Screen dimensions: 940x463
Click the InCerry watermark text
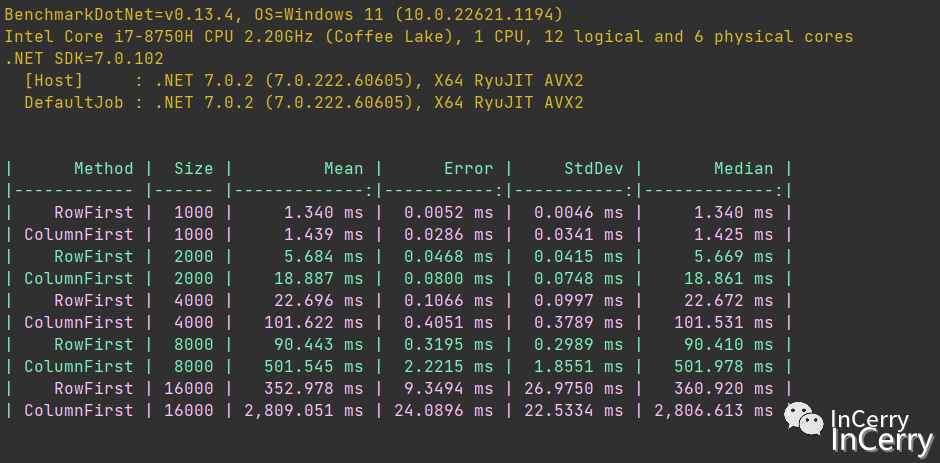[882, 432]
